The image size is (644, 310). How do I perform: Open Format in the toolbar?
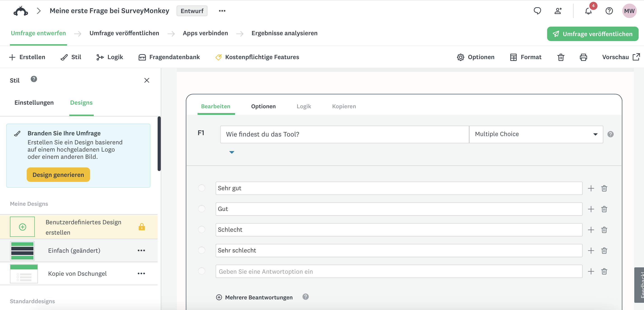coord(525,57)
